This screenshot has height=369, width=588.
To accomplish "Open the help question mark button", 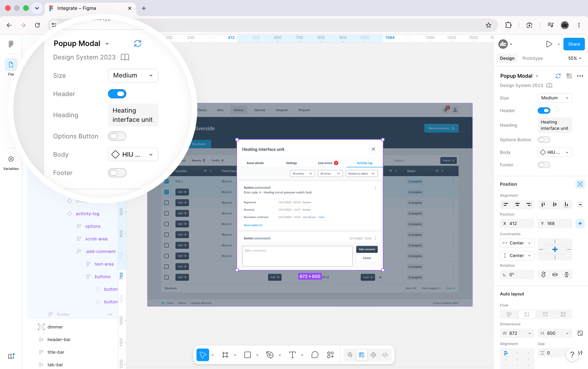I will 572,355.
